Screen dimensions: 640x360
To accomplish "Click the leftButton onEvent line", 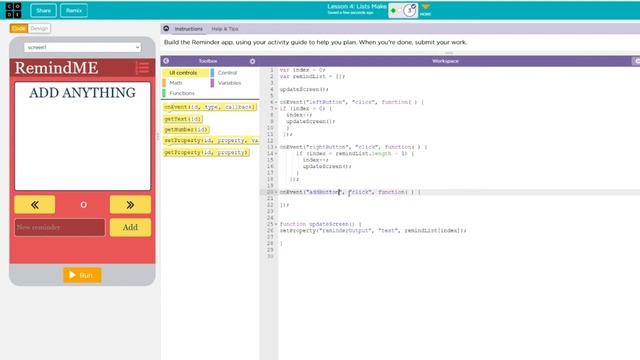I will (352, 102).
